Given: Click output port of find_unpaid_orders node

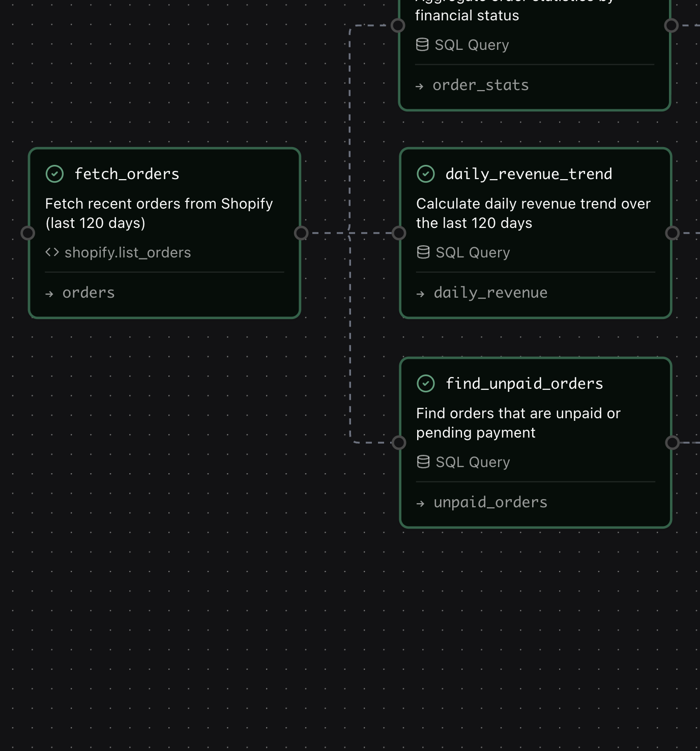Looking at the screenshot, I should (x=672, y=443).
